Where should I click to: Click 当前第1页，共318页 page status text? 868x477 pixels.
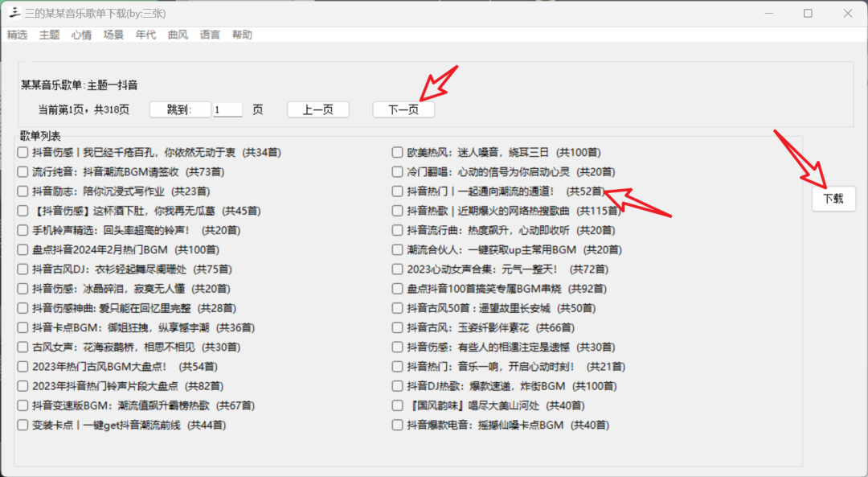tap(84, 109)
